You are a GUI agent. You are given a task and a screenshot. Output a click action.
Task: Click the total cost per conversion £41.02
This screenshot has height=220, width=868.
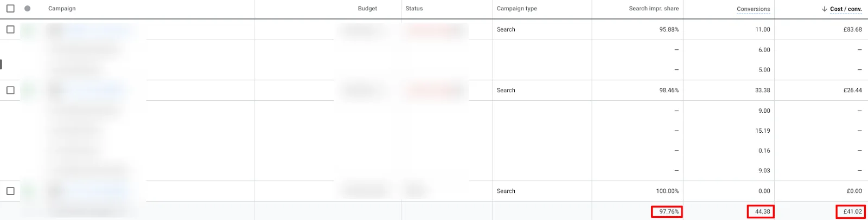[851, 211]
